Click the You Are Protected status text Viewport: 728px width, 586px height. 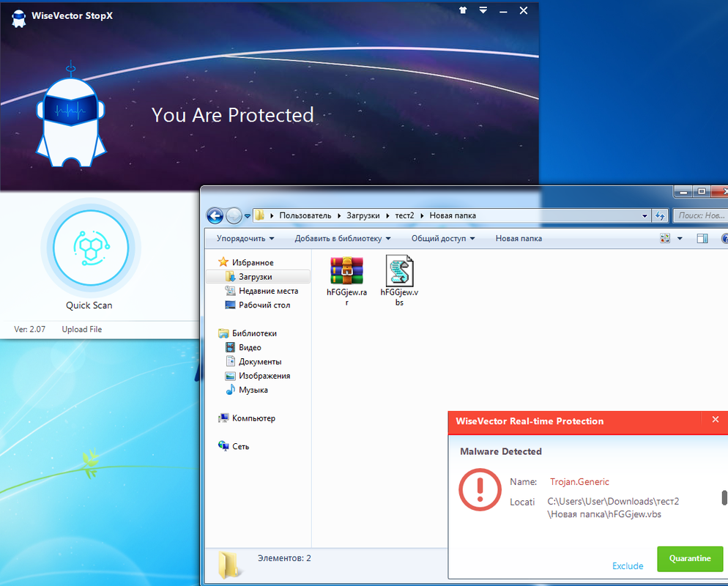point(233,115)
